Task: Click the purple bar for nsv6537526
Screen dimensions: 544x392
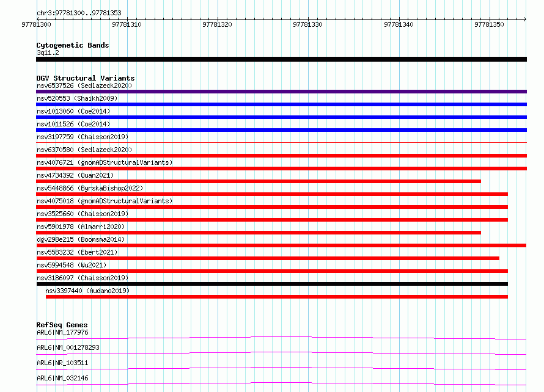Action: coord(281,92)
